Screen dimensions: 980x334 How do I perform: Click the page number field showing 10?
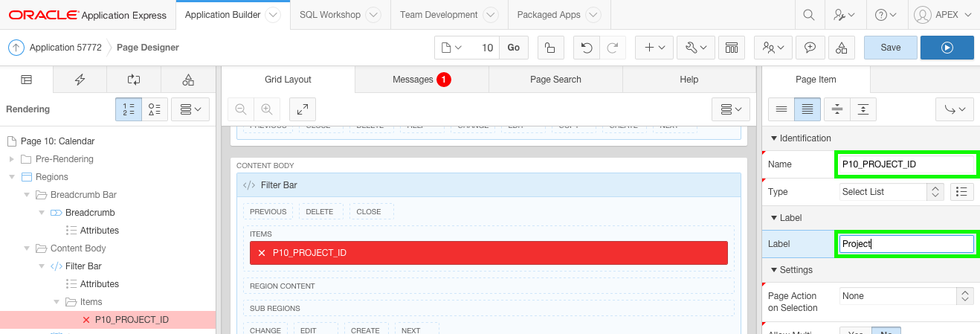point(483,48)
